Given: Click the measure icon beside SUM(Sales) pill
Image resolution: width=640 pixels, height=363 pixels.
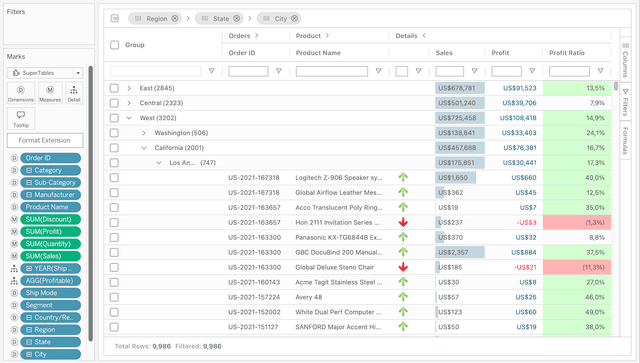Looking at the screenshot, I should 14,256.
